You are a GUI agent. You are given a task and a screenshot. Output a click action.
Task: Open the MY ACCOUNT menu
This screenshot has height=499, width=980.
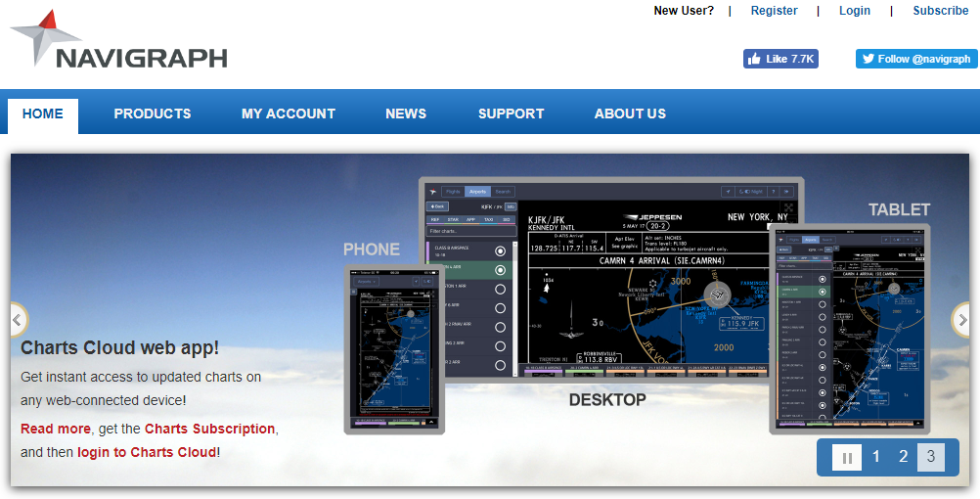[289, 113]
